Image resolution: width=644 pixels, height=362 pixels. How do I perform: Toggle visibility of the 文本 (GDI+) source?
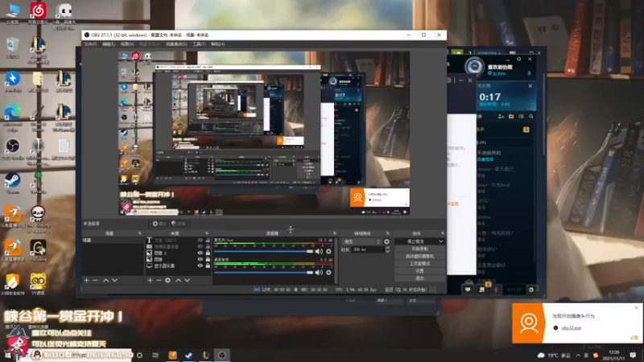200,241
